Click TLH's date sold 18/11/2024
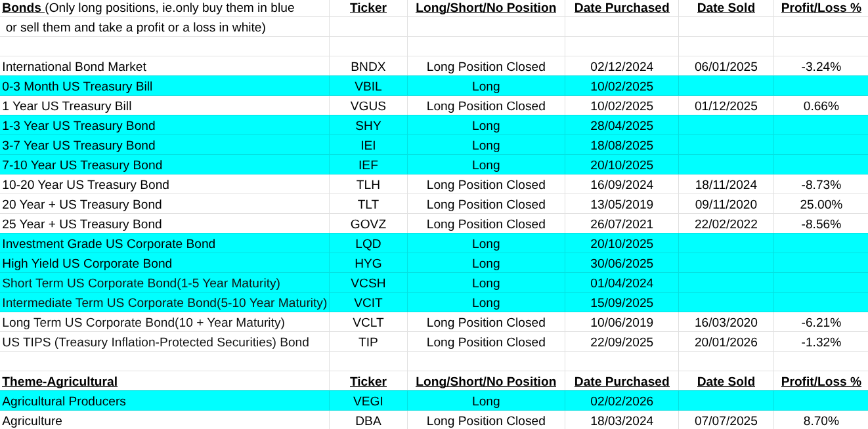 coord(726,185)
